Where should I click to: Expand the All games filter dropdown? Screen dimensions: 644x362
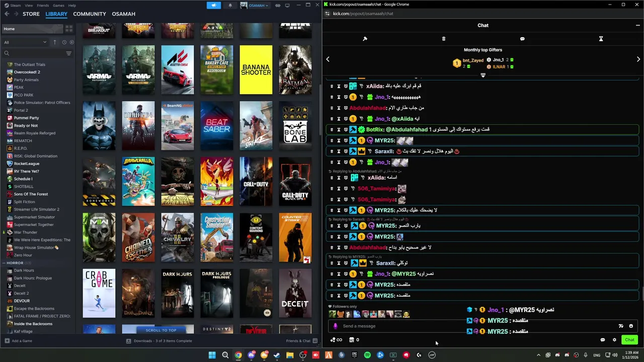coord(25,42)
